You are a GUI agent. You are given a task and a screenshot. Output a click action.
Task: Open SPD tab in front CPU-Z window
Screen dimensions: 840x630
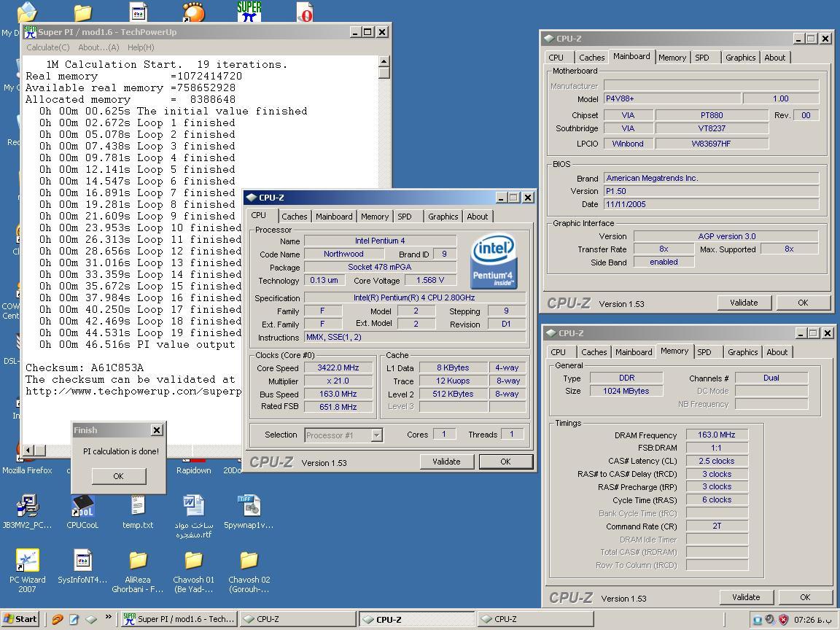click(405, 217)
